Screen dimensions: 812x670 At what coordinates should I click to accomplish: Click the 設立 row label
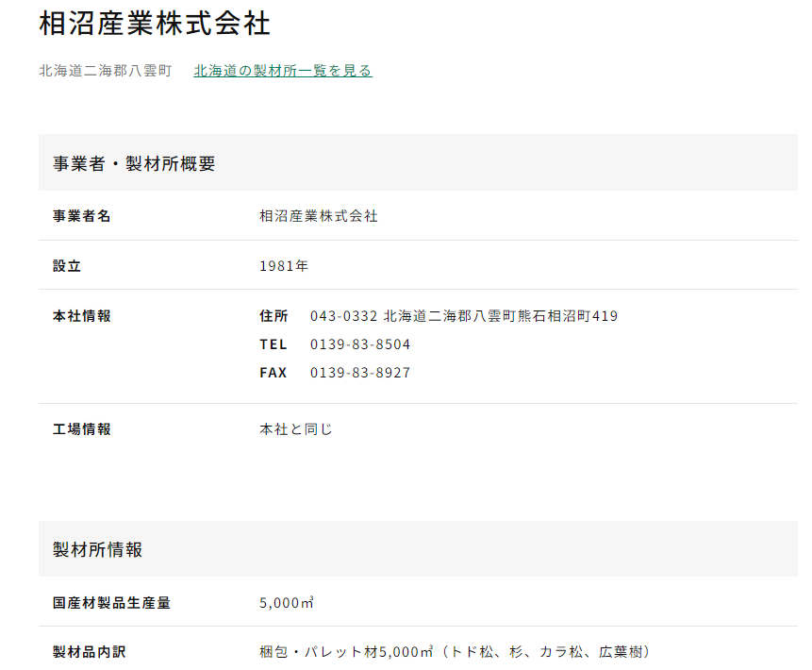tap(67, 266)
